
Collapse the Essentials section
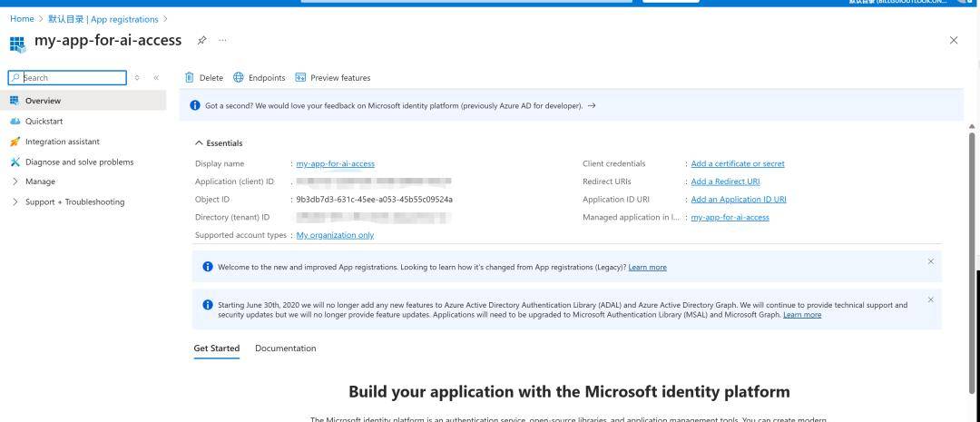point(219,143)
